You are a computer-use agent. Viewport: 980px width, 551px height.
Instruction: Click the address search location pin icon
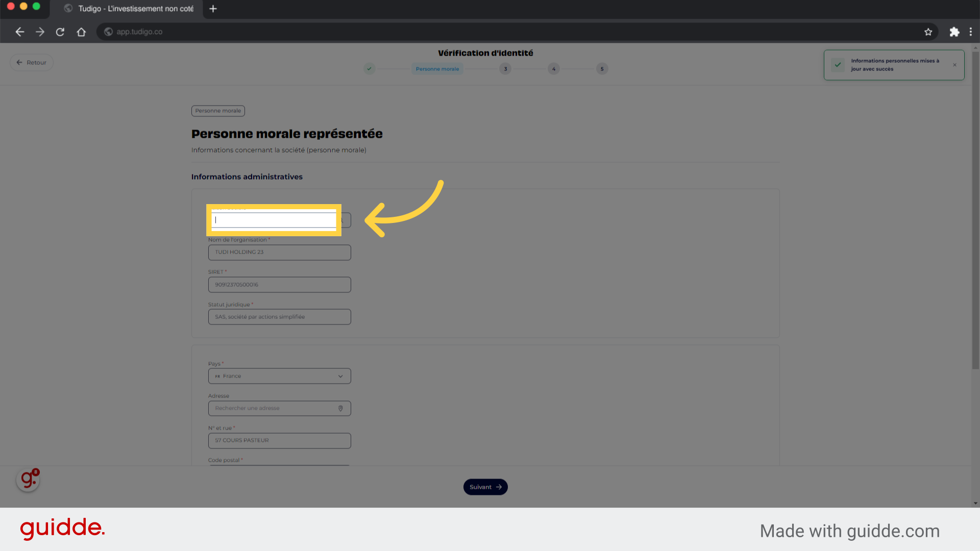[x=341, y=408]
